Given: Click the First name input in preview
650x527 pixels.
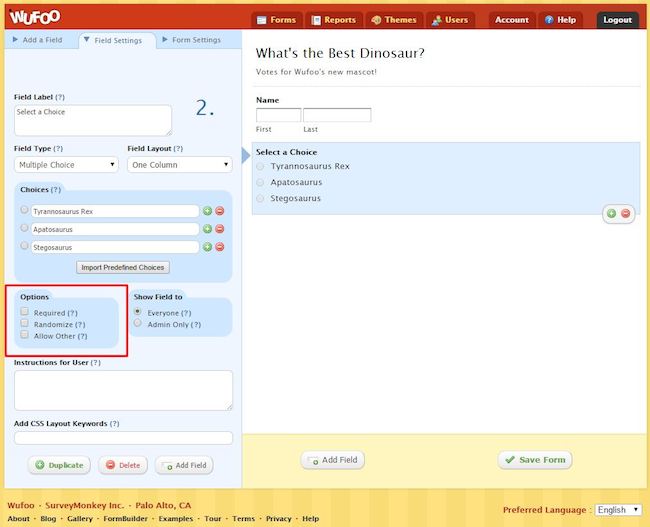Looking at the screenshot, I should (x=279, y=115).
